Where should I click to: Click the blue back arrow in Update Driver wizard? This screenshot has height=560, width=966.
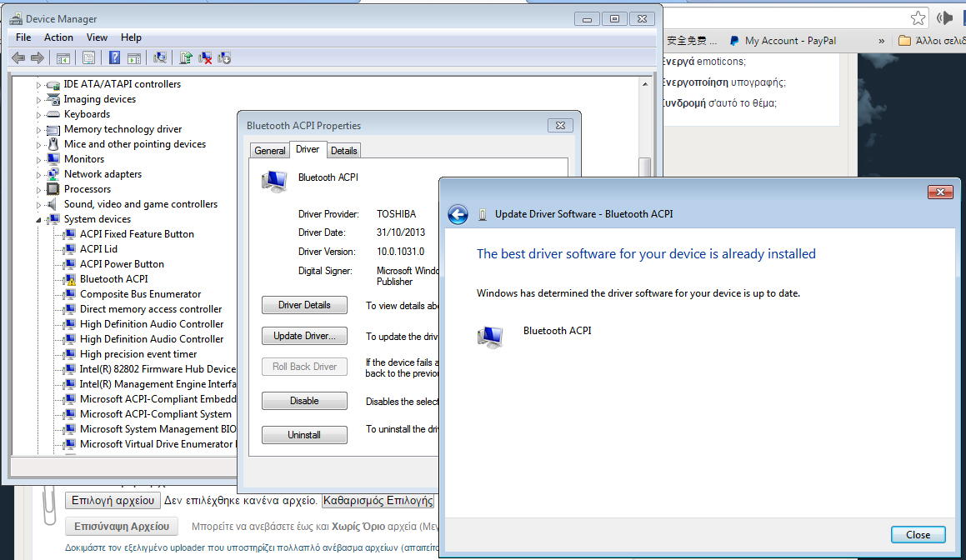tap(458, 214)
